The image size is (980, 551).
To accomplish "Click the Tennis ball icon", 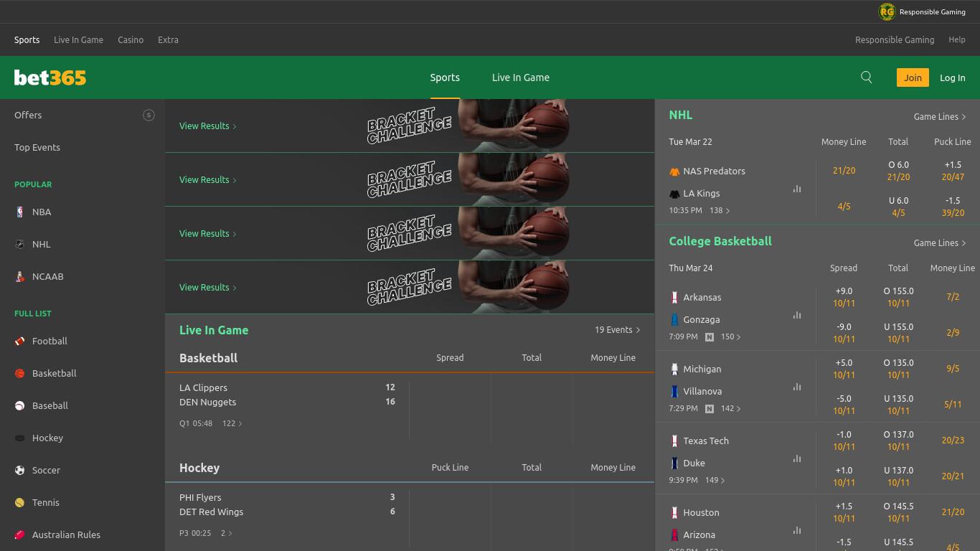I will click(x=20, y=502).
